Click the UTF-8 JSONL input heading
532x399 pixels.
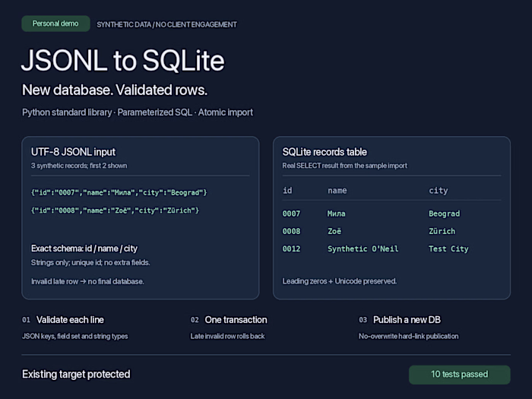point(73,152)
